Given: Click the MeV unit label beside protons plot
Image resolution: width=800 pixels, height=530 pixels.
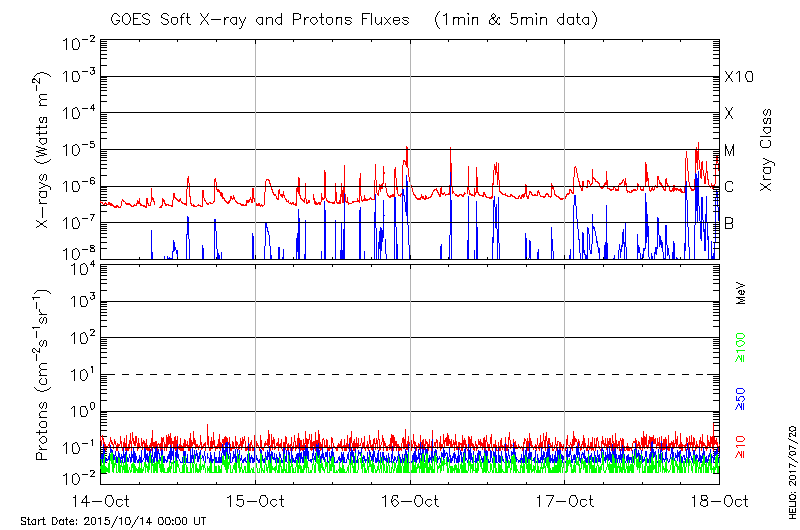Looking at the screenshot, I should pos(742,292).
